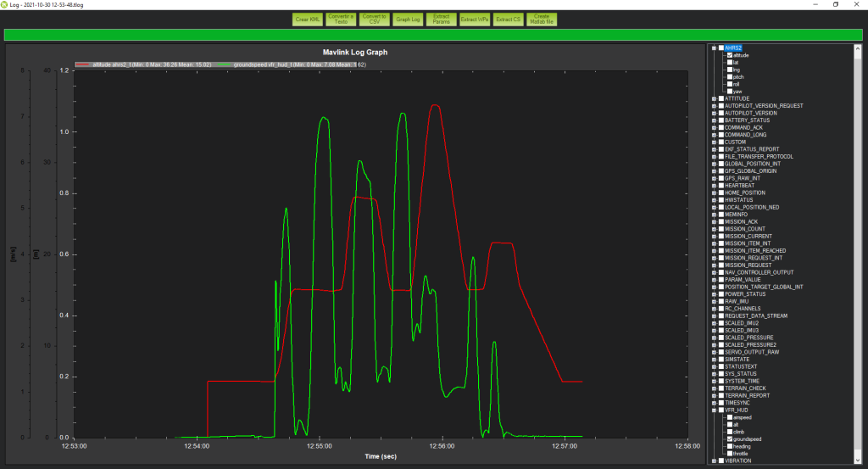
Task: Tick the VFR_HUD airspeed checkbox
Action: 729,417
